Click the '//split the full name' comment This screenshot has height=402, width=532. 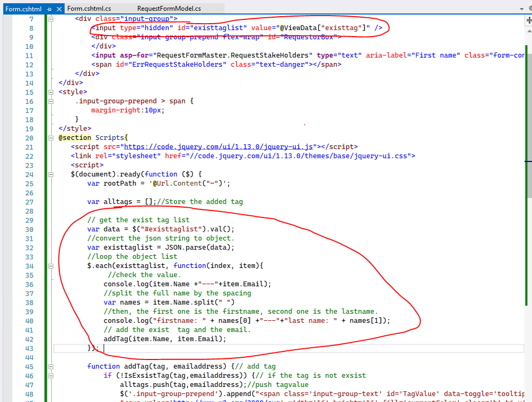click(178, 293)
